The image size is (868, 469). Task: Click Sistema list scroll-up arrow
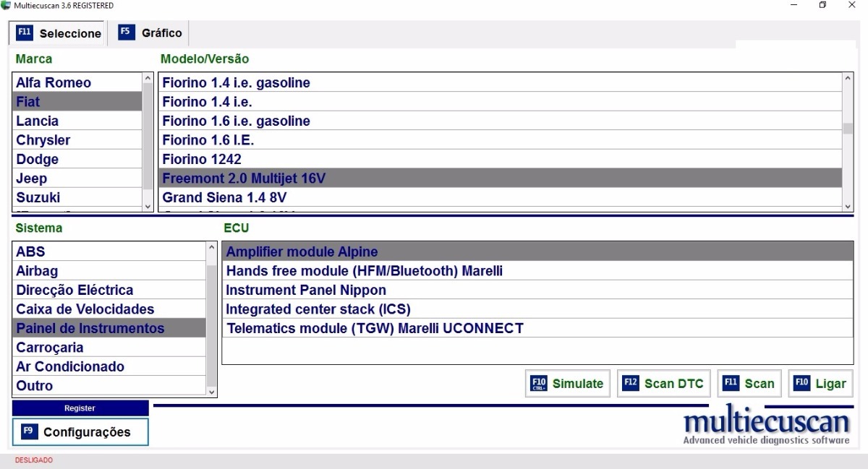tap(212, 247)
